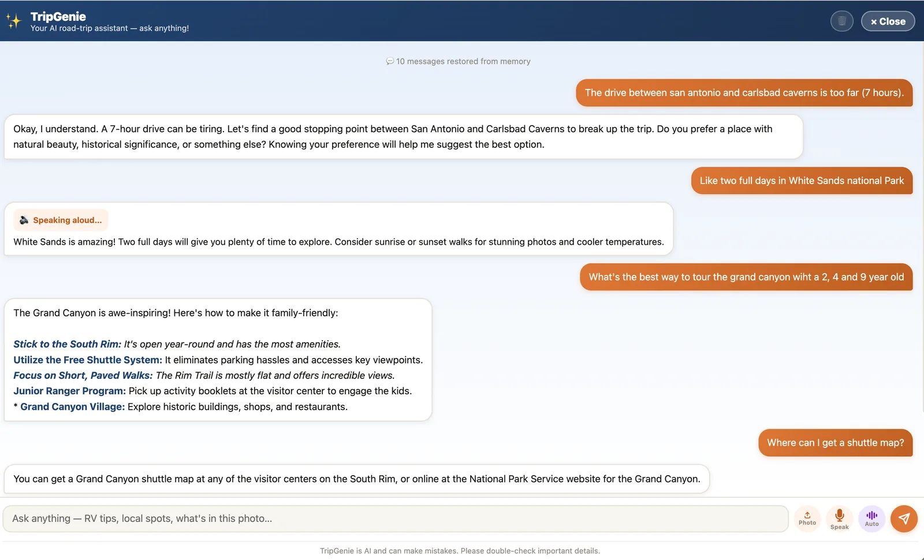The width and height of the screenshot is (924, 560).
Task: Click 'Focus on Short, Paved Walks:' heading
Action: 83,375
